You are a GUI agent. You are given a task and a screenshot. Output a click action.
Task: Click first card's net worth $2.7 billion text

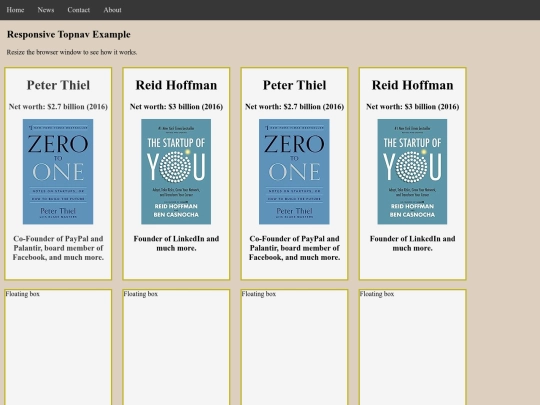(58, 107)
